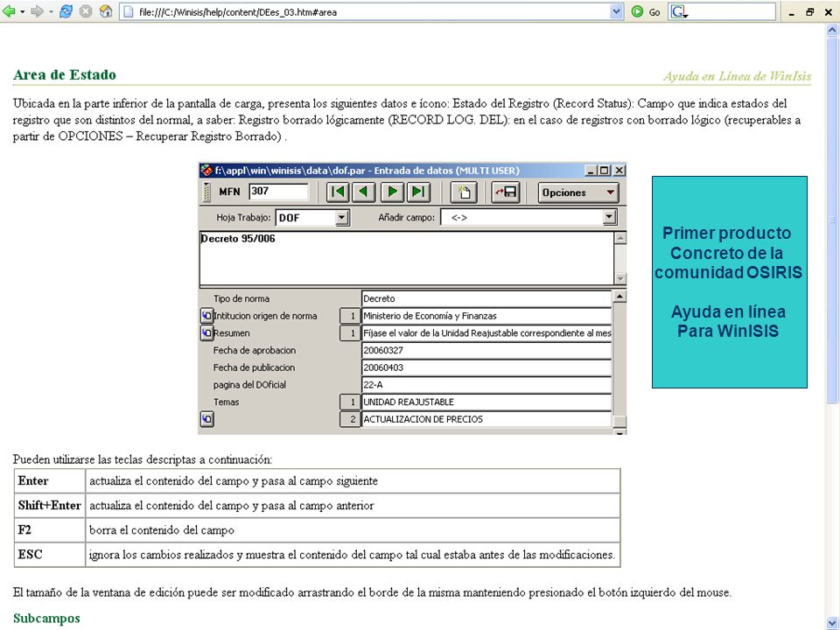Click the browser address URL field
Viewport: 840px width, 630px height.
click(372, 11)
